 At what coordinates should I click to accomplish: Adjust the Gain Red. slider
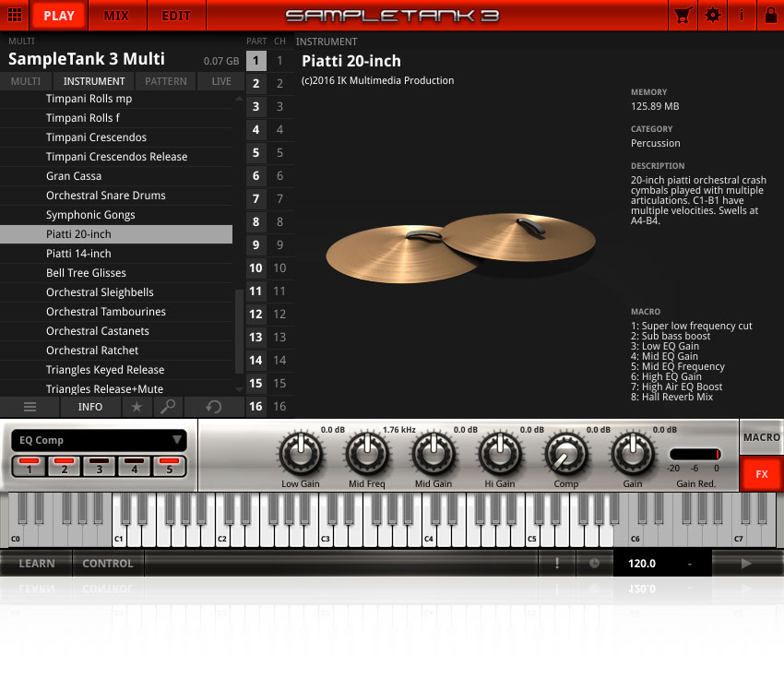[695, 454]
